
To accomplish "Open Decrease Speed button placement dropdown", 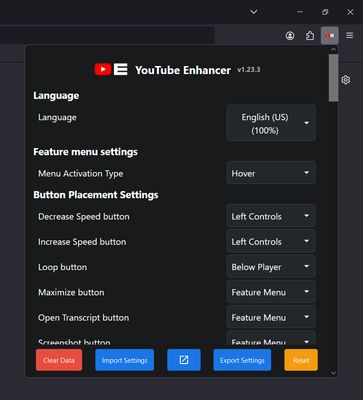I will click(x=271, y=216).
